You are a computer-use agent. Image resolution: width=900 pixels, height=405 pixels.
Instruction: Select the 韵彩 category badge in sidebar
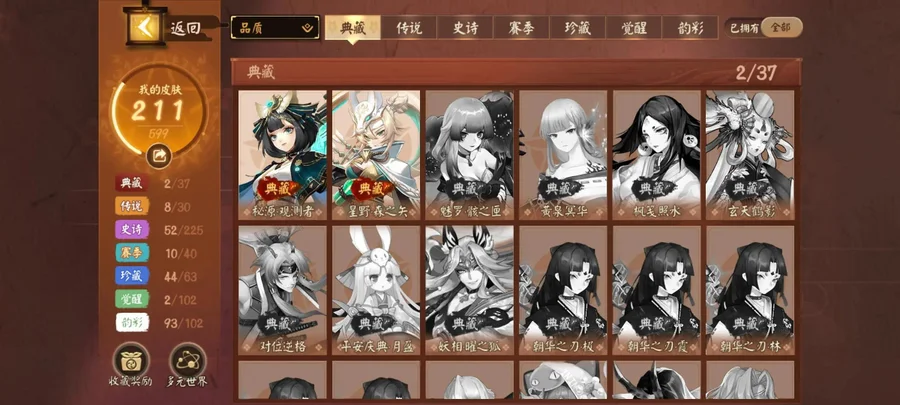[x=132, y=323]
